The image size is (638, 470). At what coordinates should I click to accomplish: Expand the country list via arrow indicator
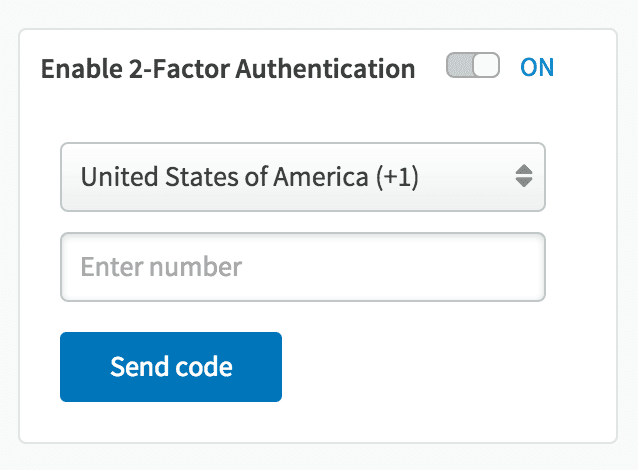523,177
